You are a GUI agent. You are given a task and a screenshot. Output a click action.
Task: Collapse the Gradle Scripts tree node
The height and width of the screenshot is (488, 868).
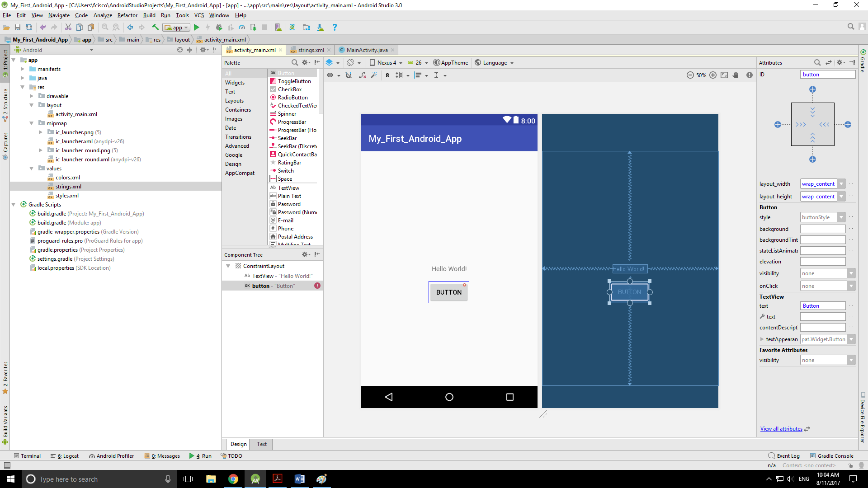click(x=14, y=205)
